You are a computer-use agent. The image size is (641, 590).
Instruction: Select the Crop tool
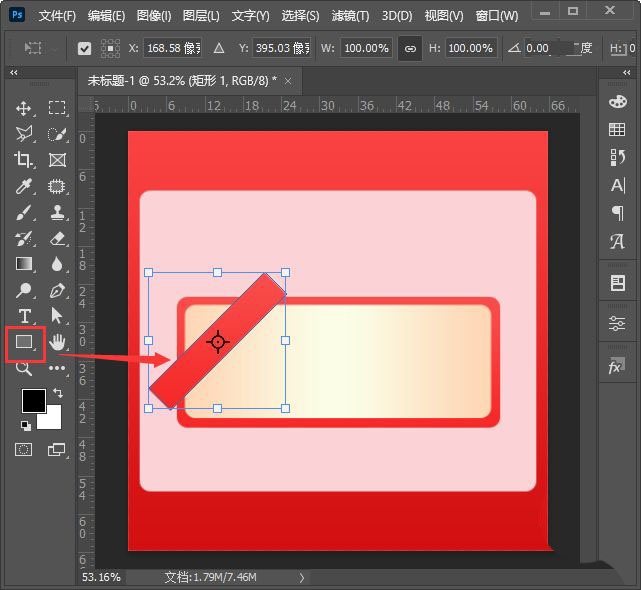[x=23, y=160]
